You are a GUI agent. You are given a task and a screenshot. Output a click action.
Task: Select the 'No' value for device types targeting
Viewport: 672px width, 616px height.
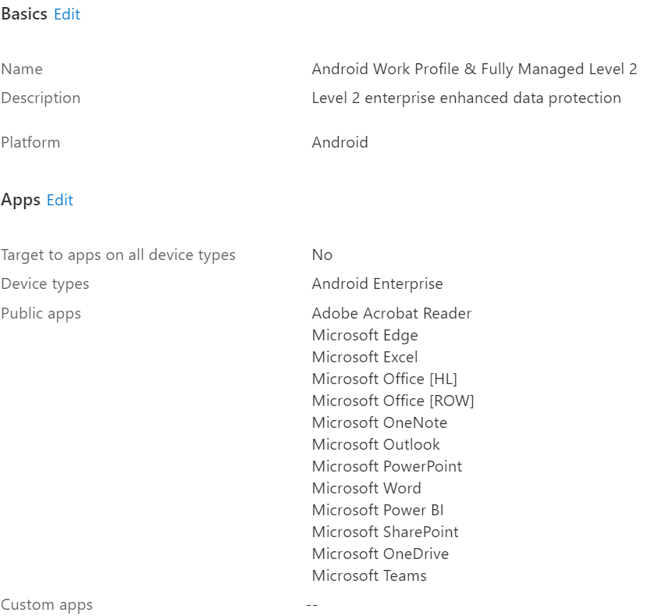tap(322, 255)
